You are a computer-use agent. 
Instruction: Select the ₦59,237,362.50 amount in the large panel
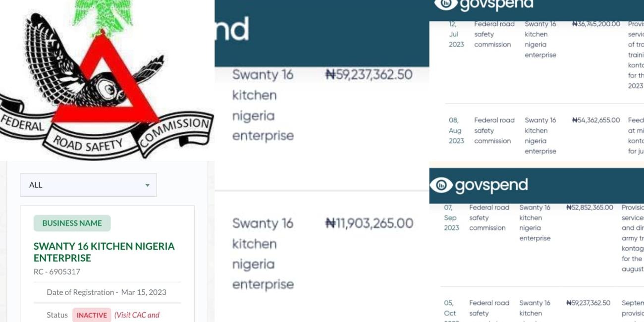pos(369,74)
